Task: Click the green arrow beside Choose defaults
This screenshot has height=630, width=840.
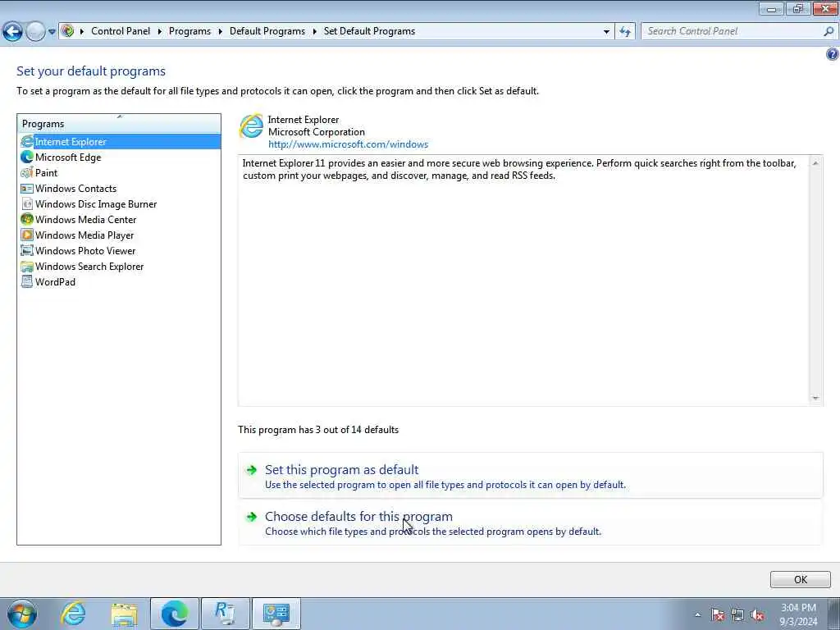Action: pos(251,517)
